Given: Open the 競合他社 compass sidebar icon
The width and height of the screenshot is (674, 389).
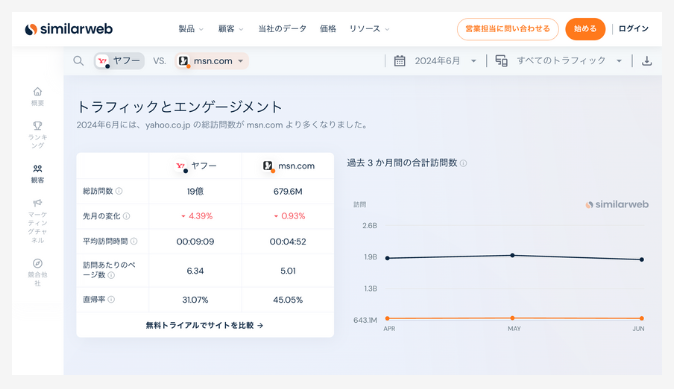Looking at the screenshot, I should 37,263.
